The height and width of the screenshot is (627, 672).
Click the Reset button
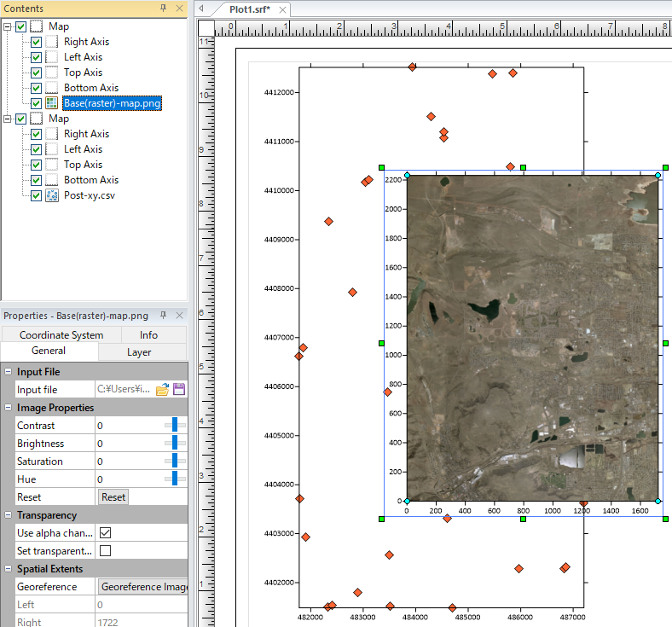tap(113, 497)
